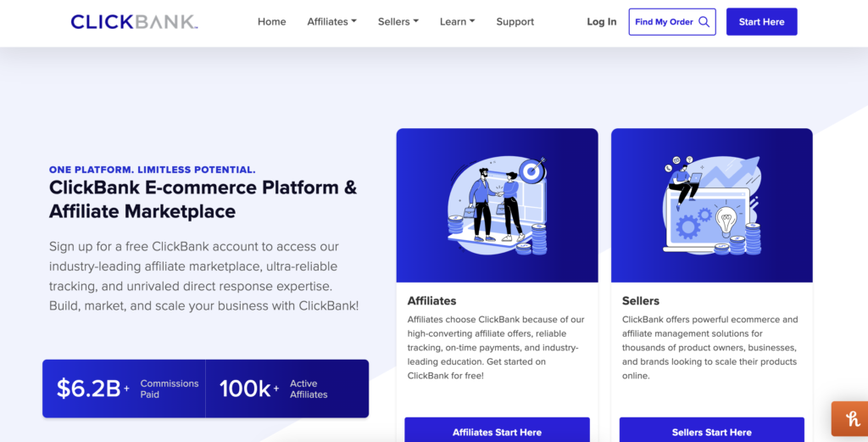Click the Honey extension icon

(850, 419)
